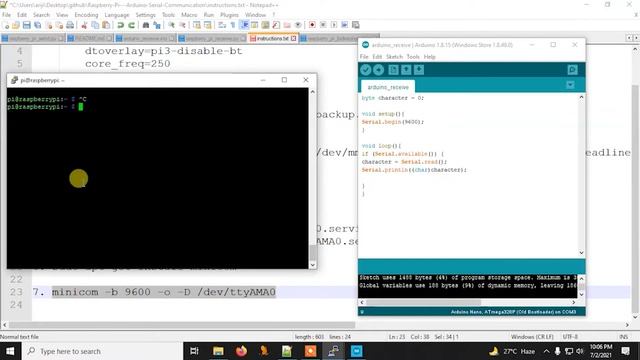Click New file icon in Notepad++ toolbar

[6, 25]
